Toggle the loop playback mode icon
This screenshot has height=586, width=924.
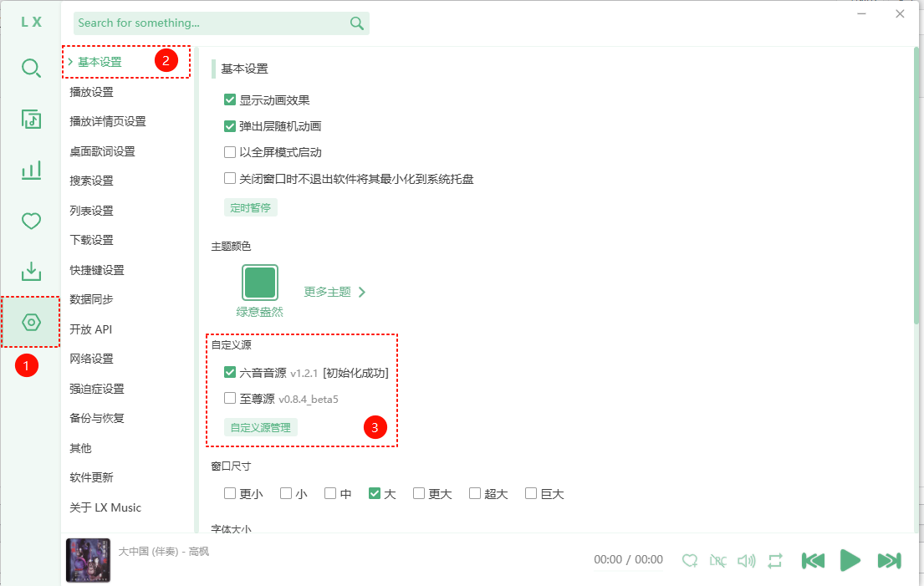(x=775, y=560)
